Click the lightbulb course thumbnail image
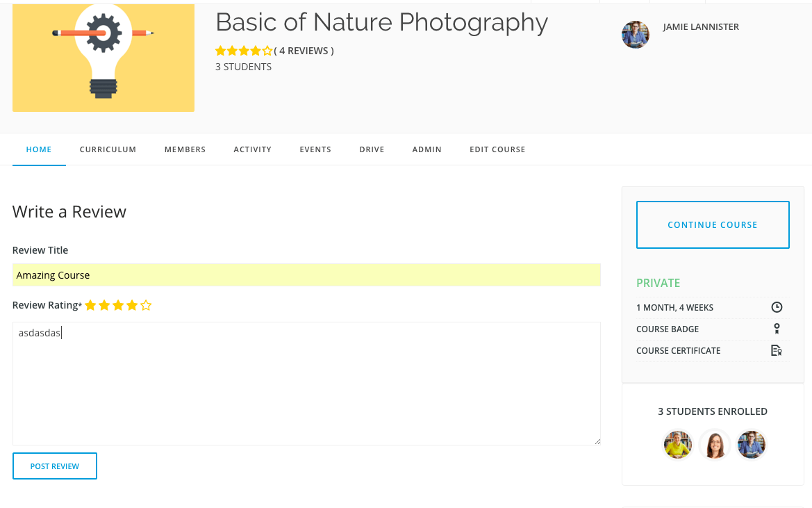812x508 pixels. pyautogui.click(x=103, y=58)
